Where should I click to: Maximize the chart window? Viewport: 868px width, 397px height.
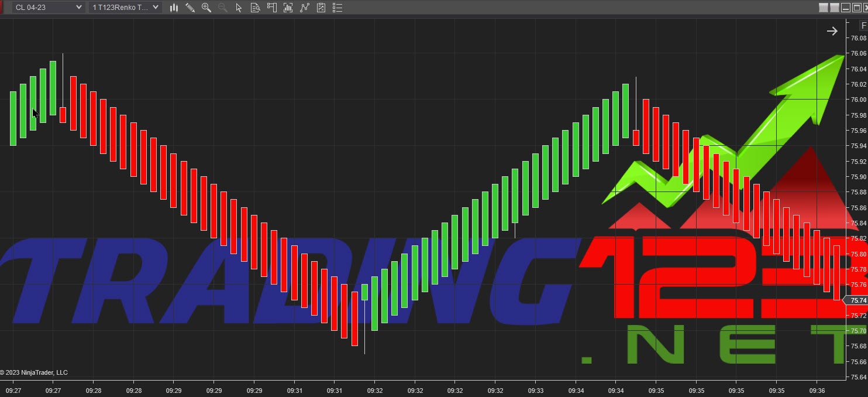pos(856,8)
